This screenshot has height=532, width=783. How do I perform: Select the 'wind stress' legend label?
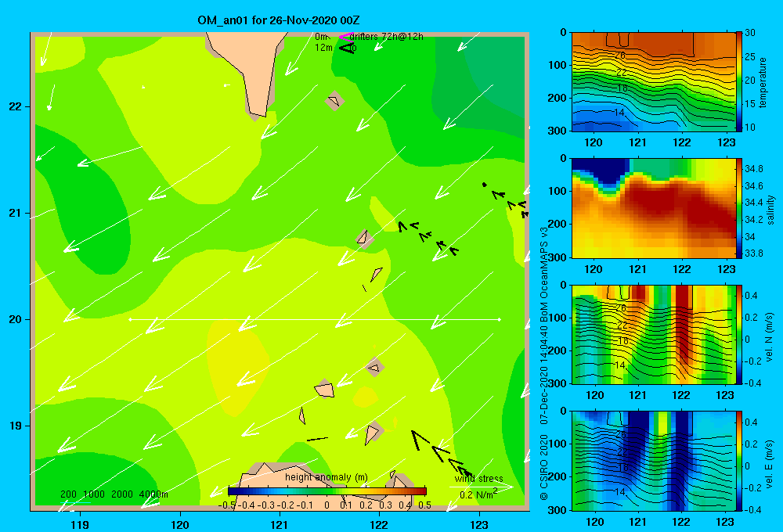click(x=479, y=479)
